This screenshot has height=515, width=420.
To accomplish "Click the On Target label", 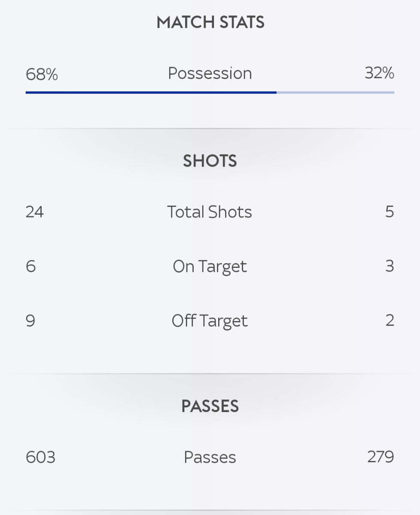I will tap(210, 267).
